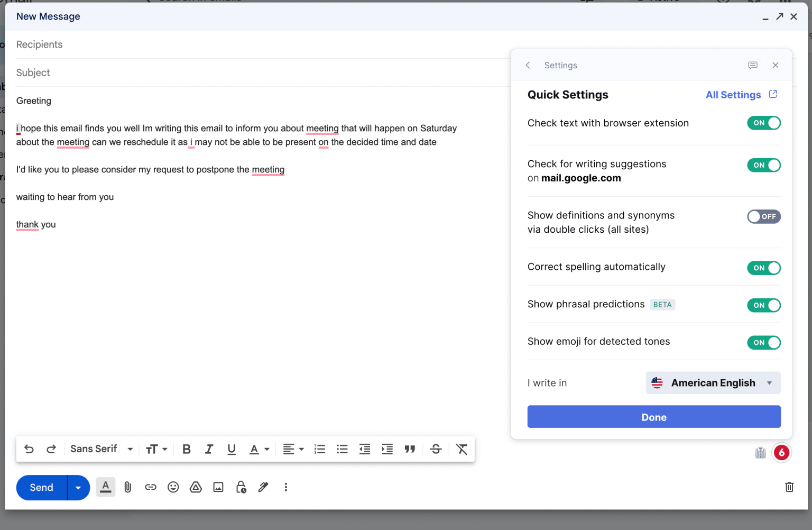This screenshot has width=812, height=530.
Task: Enable definitions and synonyms via double clicks
Action: [x=763, y=216]
